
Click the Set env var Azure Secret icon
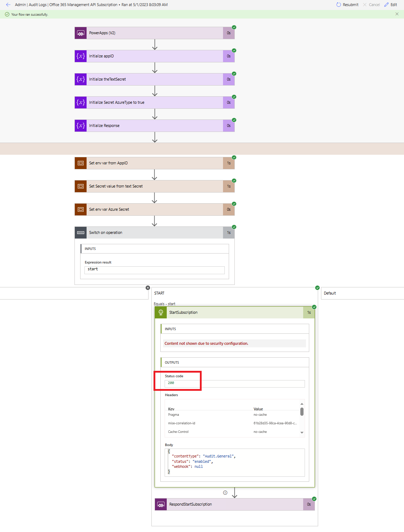coord(81,209)
